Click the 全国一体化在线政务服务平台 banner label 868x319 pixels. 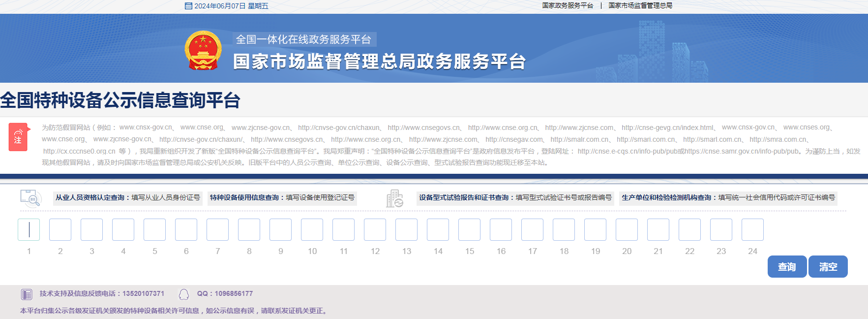coord(303,39)
